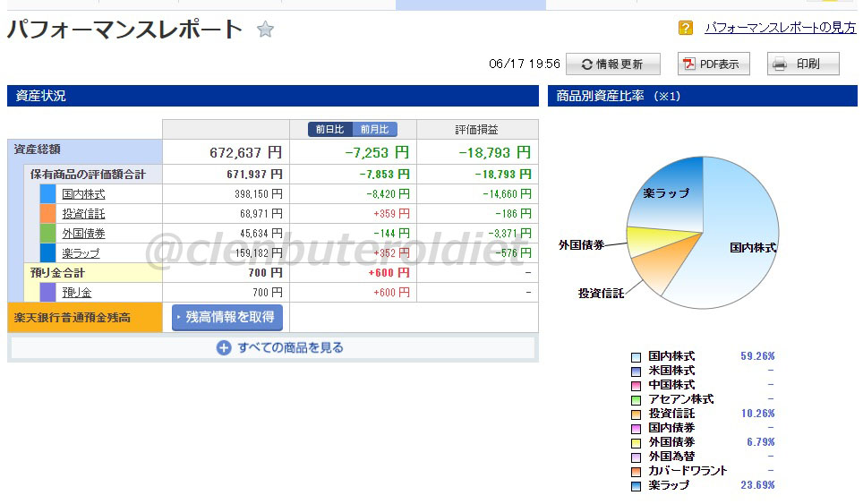The image size is (863, 504).
Task: Click the 国内債券 legend swatch
Action: click(636, 429)
